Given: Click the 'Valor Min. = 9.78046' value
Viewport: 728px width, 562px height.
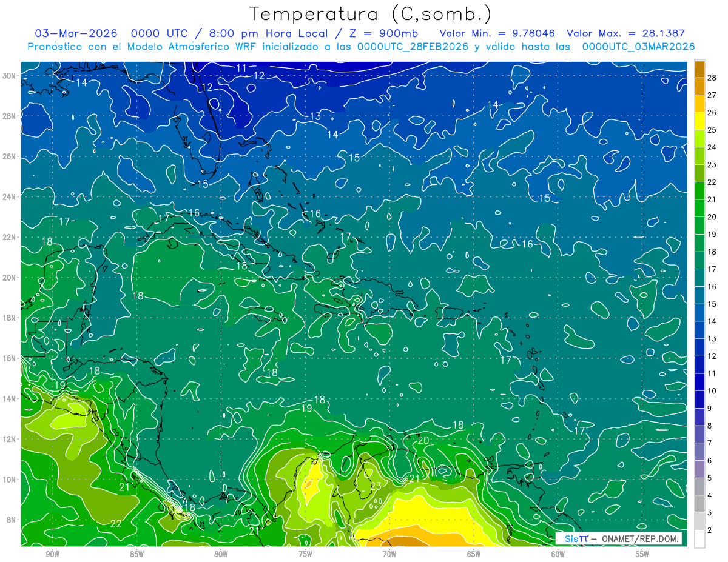Looking at the screenshot, I should click(497, 33).
